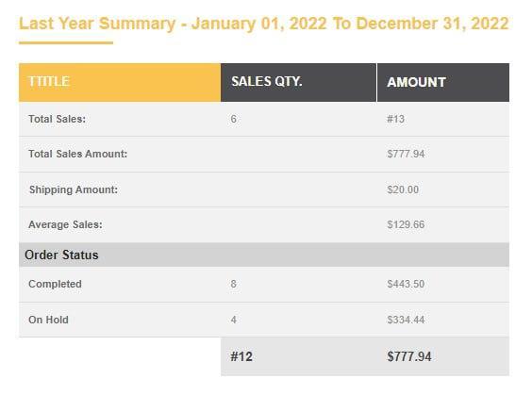Screen dimensions: 532x395
Task: Click the $334.44 on hold amount
Action: 406,320
